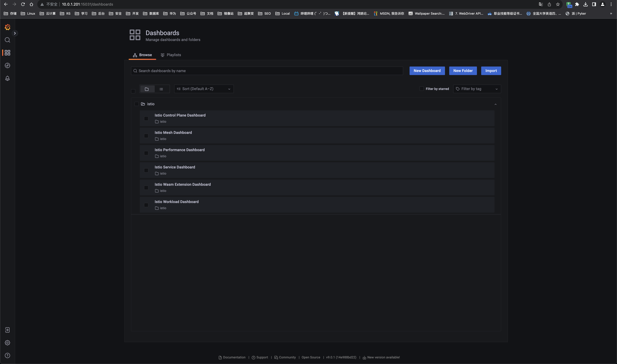The height and width of the screenshot is (364, 617).
Task: Open Dashboards from the sidebar grid icon
Action: point(7,53)
